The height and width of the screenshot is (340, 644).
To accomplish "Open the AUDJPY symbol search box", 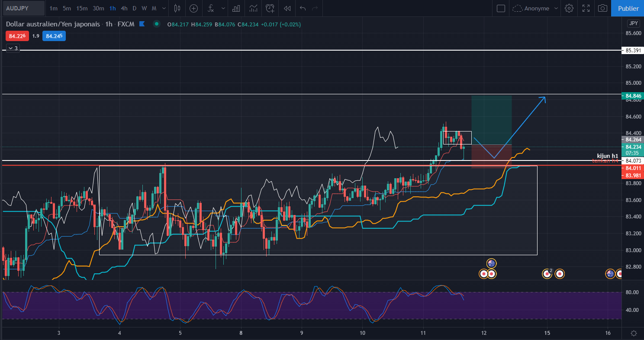I will point(23,8).
